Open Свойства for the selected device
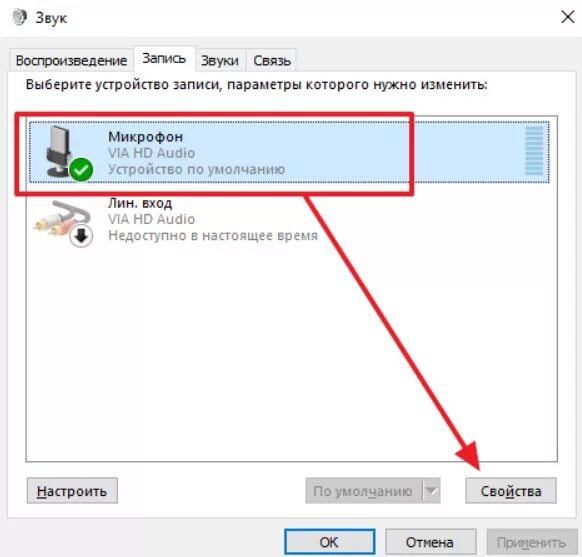The height and width of the screenshot is (557, 582). [511, 491]
